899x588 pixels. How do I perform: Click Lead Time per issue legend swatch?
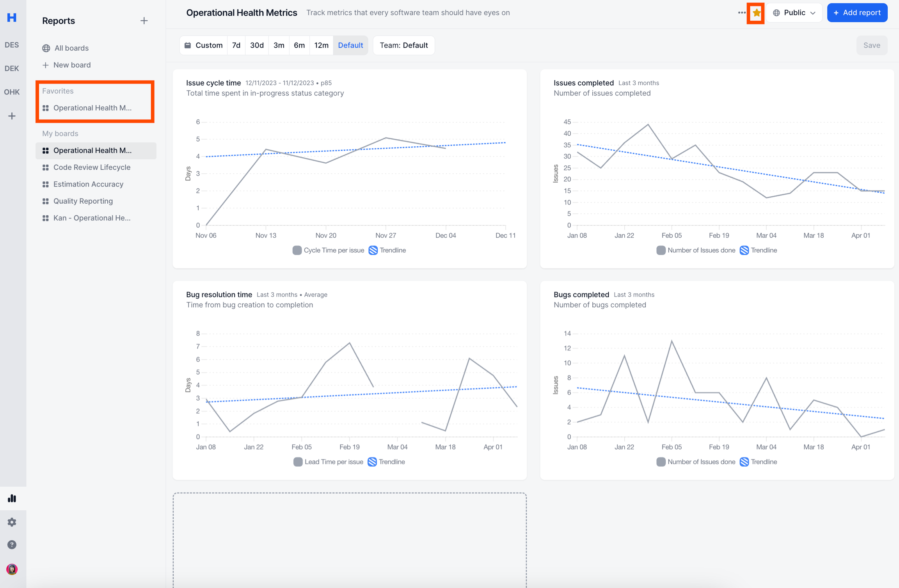tap(298, 462)
